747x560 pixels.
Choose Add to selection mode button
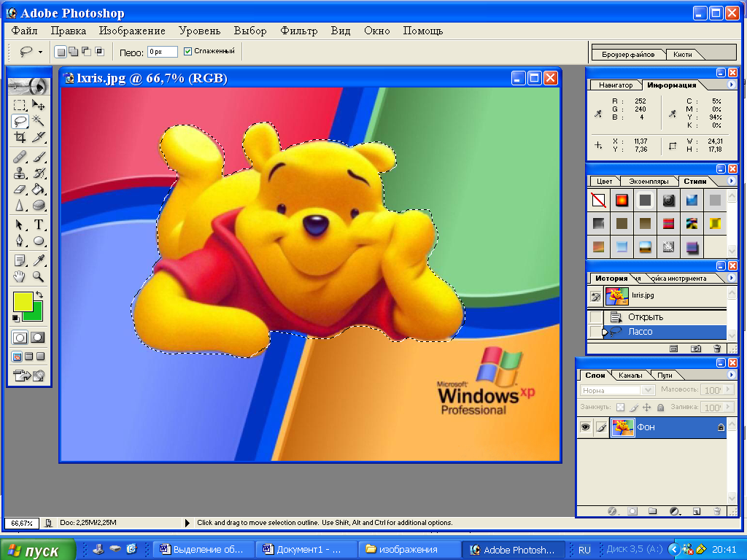coord(73,52)
